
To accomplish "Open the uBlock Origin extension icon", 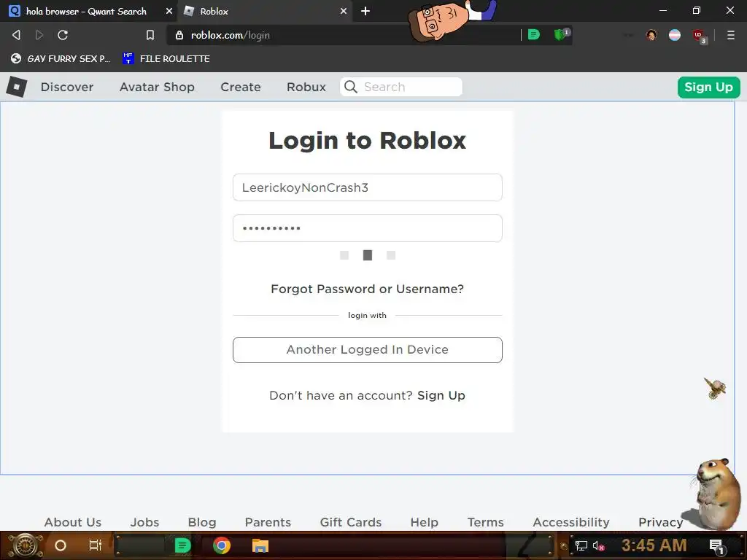I will coord(700,36).
